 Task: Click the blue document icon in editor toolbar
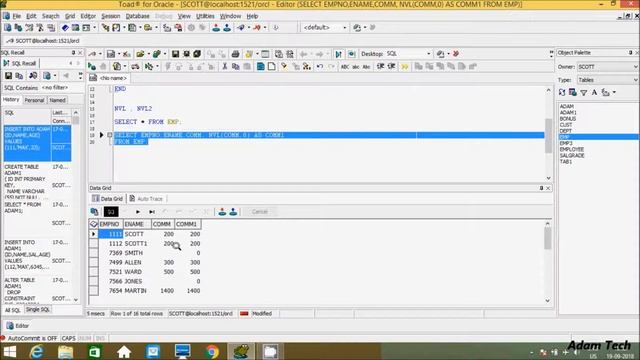point(260,67)
